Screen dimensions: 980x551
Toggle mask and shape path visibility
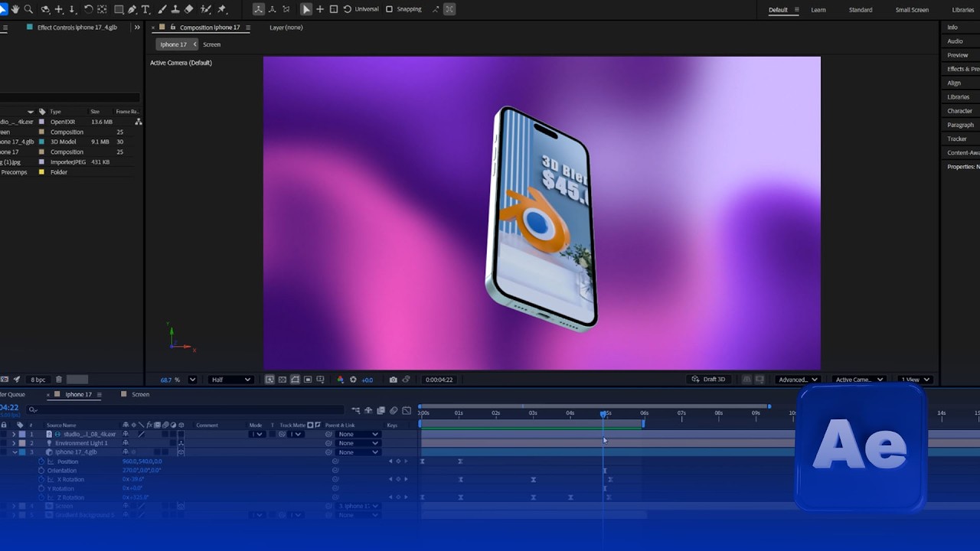295,380
